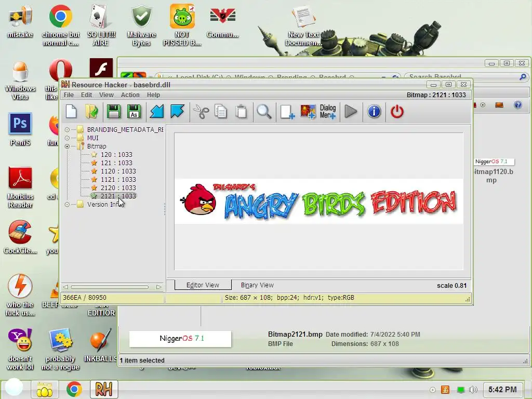
Task: Select bitmap resource 1121 : 1033
Action: [118, 179]
